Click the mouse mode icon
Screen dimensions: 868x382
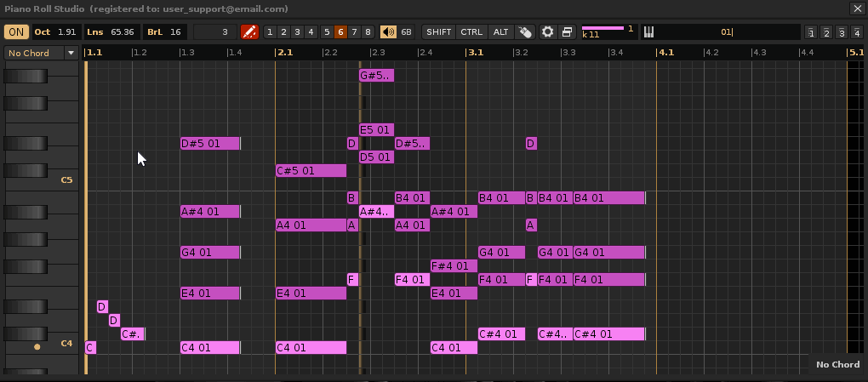(x=526, y=32)
